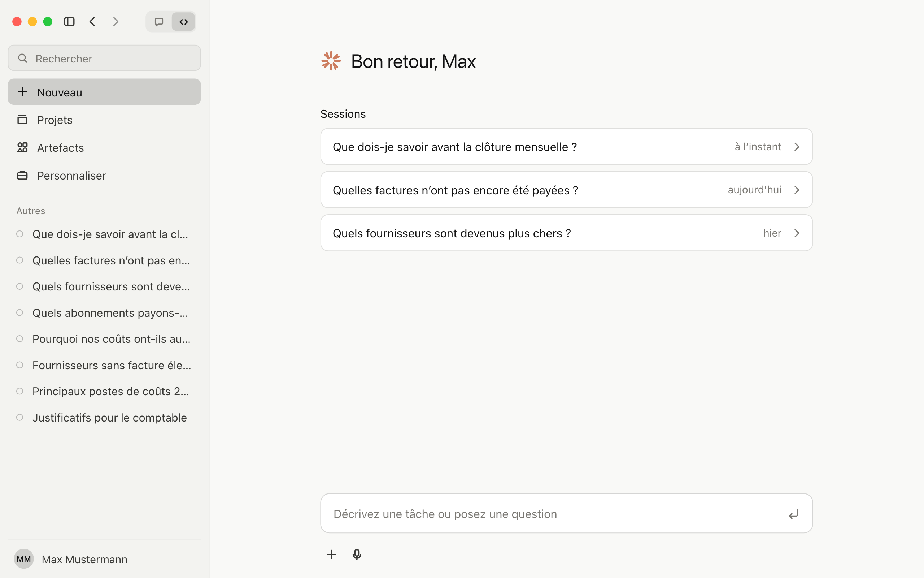Click the 'Sessions' heading text

point(343,114)
